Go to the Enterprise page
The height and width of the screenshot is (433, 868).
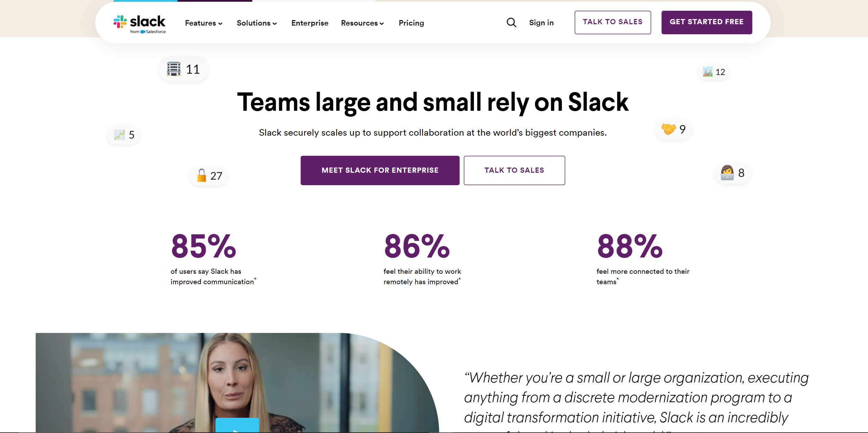(x=310, y=23)
